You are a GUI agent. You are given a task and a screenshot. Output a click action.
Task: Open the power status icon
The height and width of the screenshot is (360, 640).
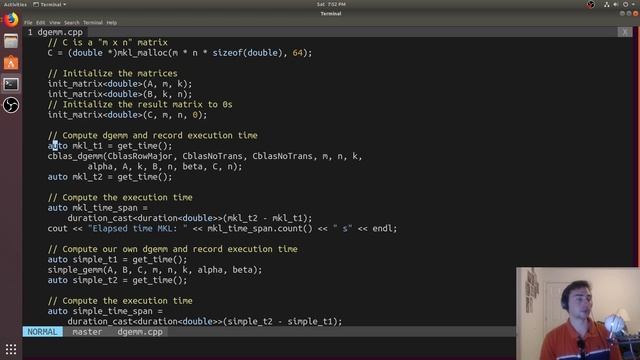pos(625,4)
